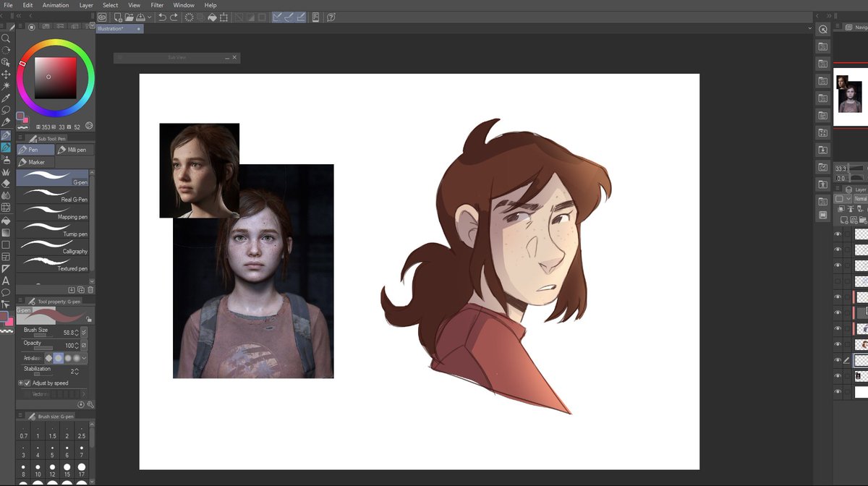Viewport: 868px width, 486px height.
Task: Expand the anti-aliasing options dropdown arrow
Action: pyautogui.click(x=85, y=357)
